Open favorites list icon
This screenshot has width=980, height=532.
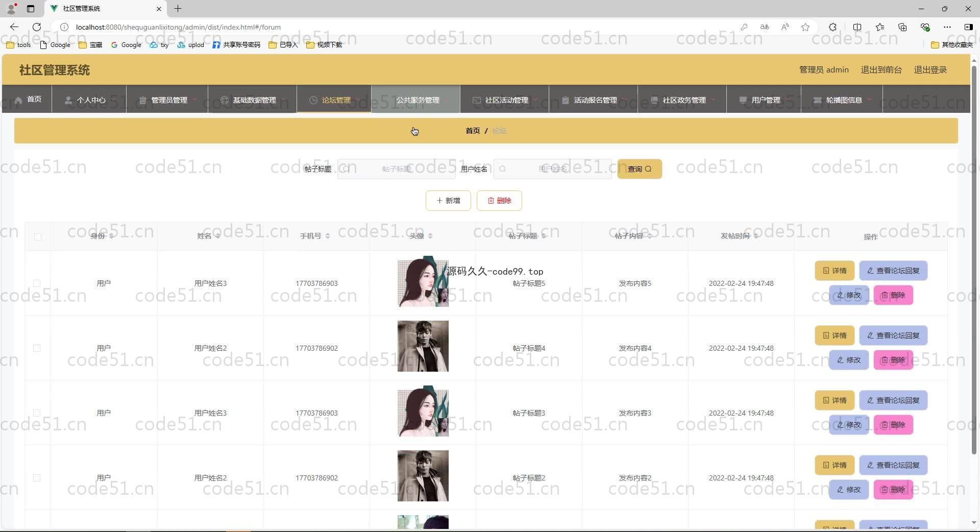880,27
